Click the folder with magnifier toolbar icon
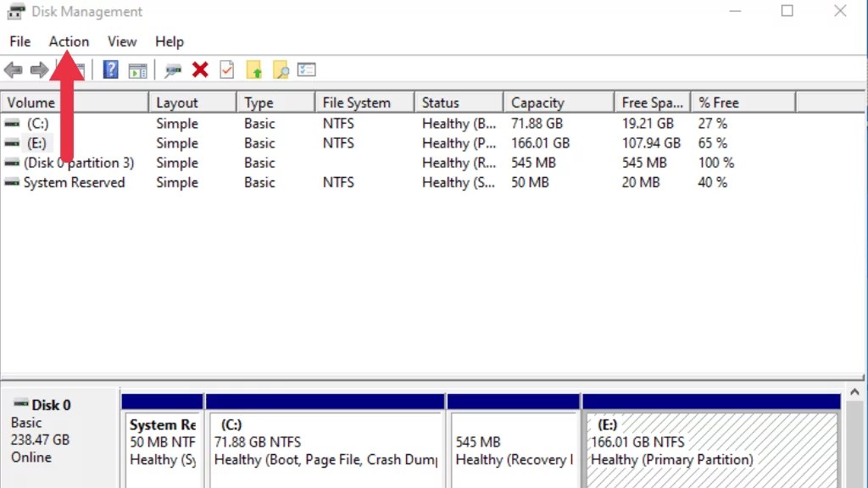868x488 pixels. pos(280,69)
